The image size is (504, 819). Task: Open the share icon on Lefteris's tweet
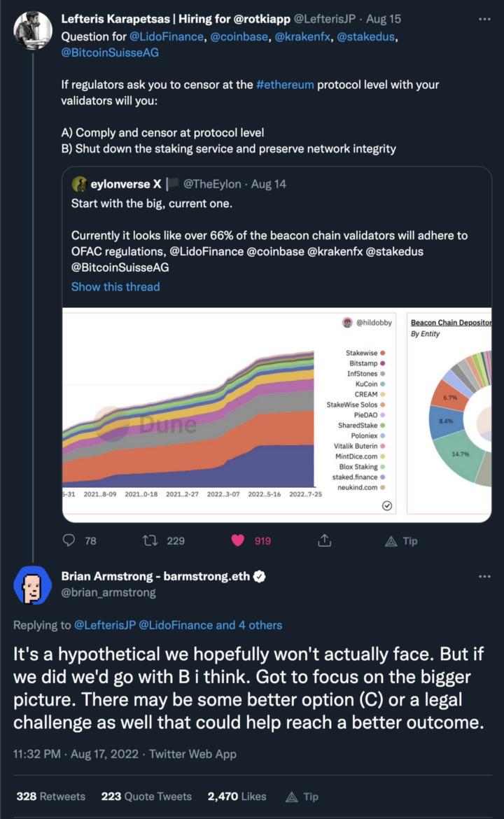[324, 540]
